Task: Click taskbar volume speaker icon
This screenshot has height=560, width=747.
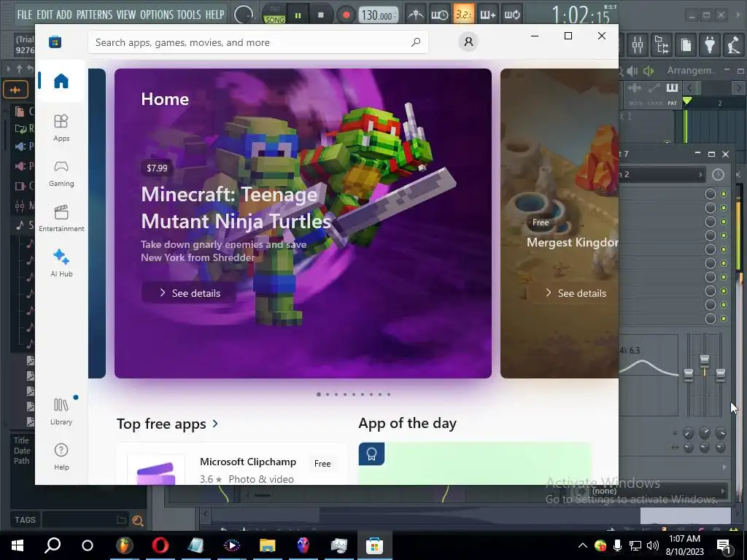Action: [x=653, y=545]
